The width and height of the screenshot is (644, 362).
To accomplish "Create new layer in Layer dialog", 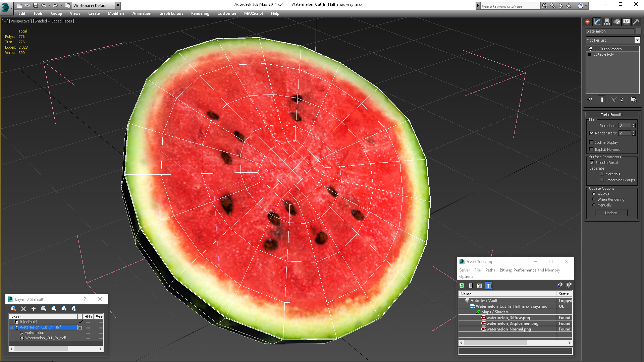I will [13, 309].
